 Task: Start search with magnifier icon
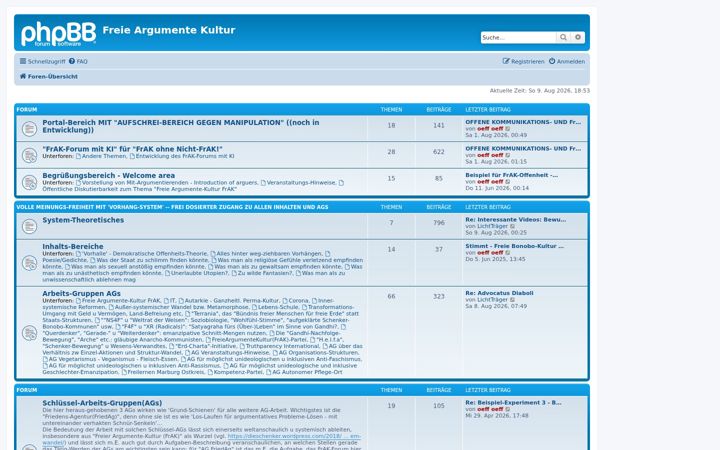[x=563, y=37]
